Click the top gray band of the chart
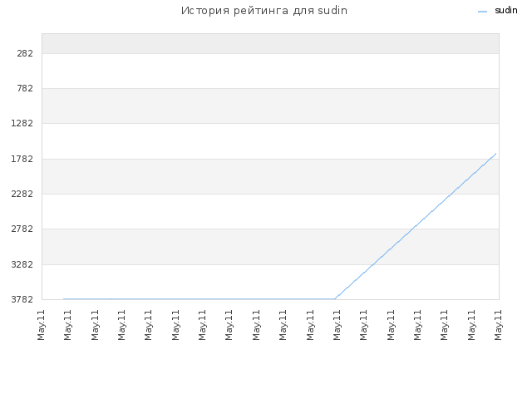Viewport: 532px width, 399px height. click(x=270, y=43)
